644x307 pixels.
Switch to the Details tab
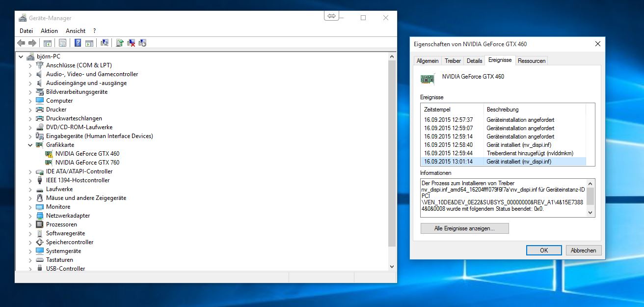pyautogui.click(x=474, y=61)
